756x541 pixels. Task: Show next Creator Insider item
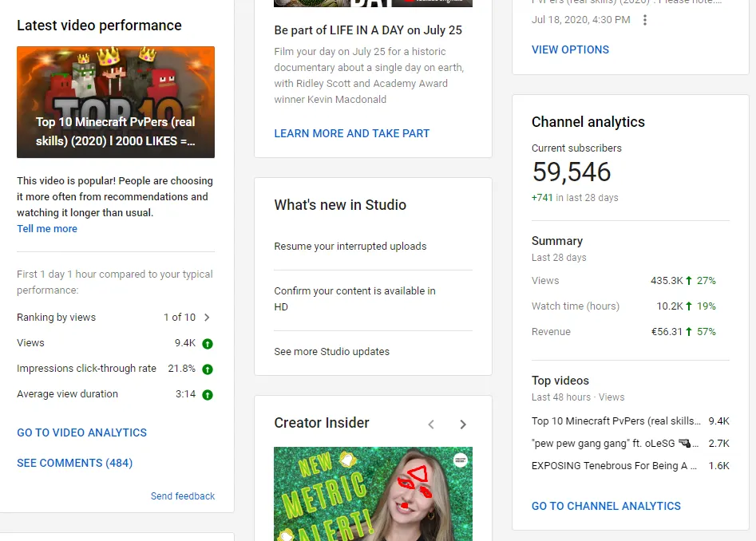coord(463,425)
